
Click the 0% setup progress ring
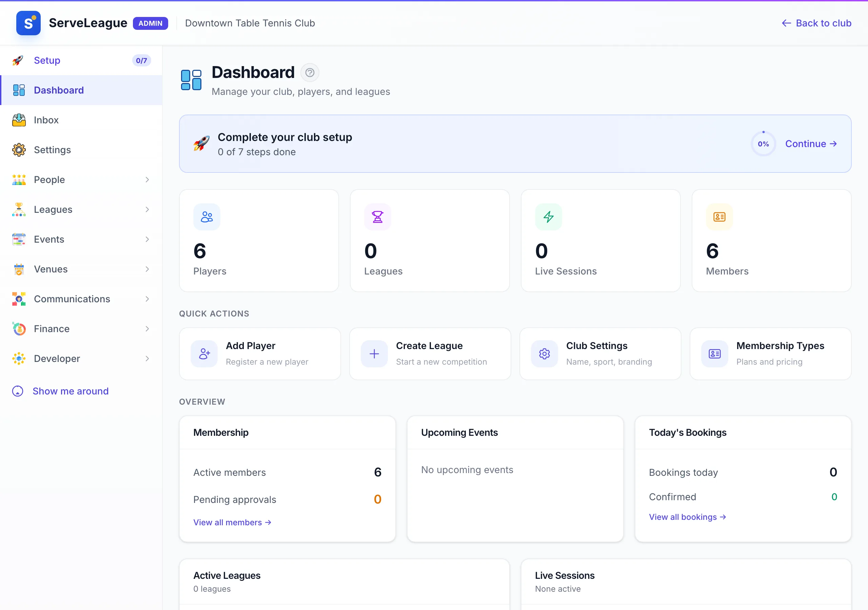(763, 144)
